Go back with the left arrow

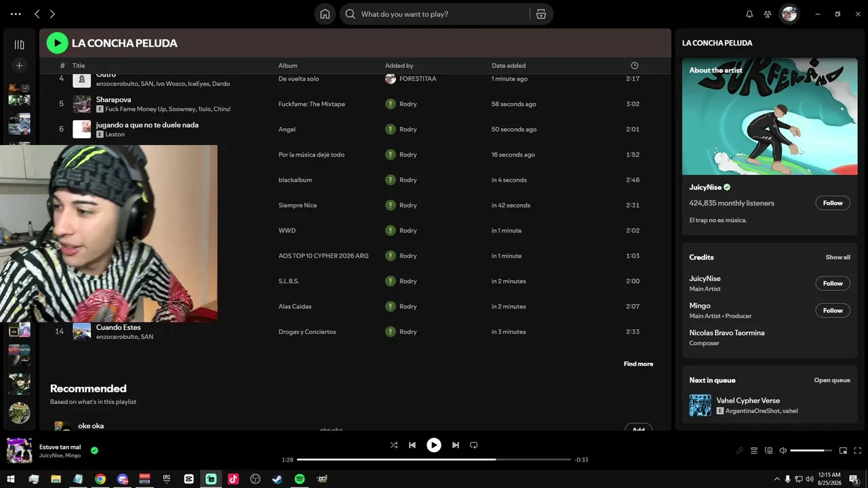coord(37,14)
